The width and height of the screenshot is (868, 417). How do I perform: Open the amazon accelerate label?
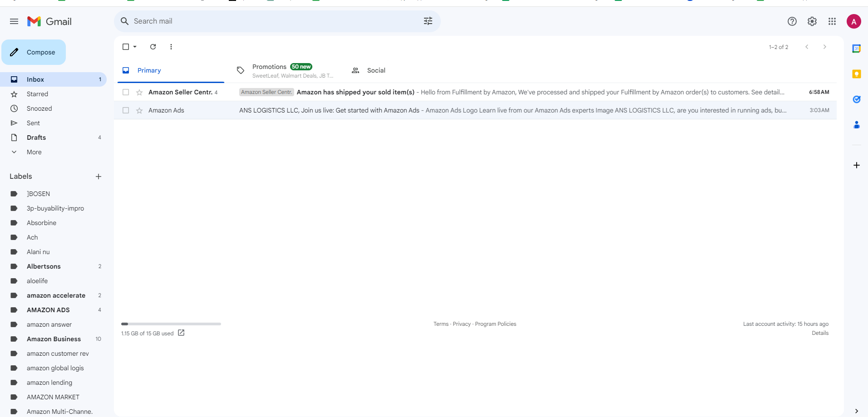point(53,295)
